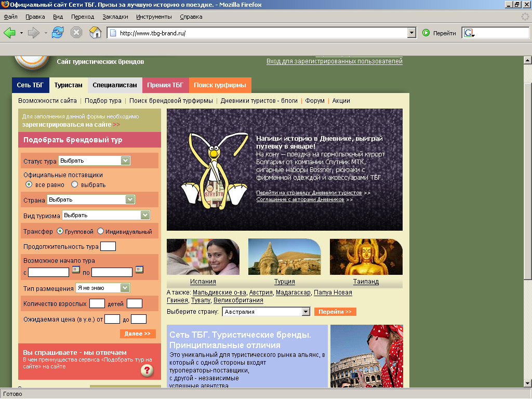532x399 pixels.
Task: Open the Испания link
Action: point(203,281)
